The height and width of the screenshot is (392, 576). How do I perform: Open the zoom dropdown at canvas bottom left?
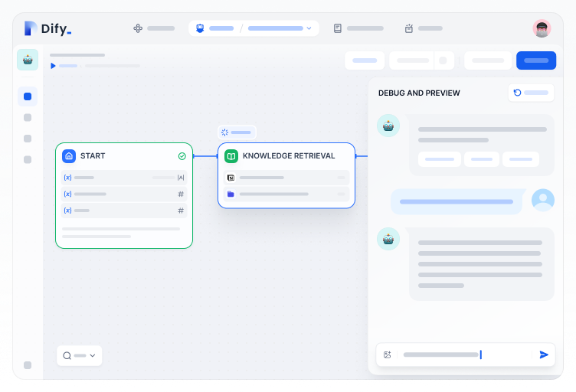79,355
